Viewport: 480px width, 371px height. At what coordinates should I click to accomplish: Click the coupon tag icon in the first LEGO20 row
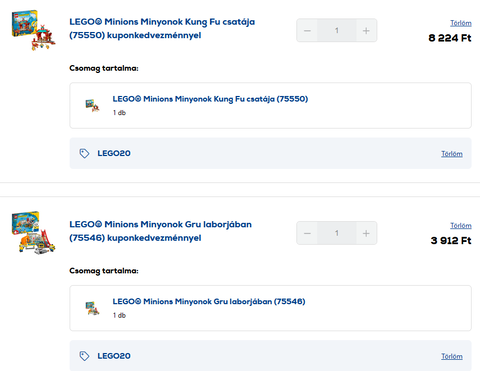click(84, 153)
